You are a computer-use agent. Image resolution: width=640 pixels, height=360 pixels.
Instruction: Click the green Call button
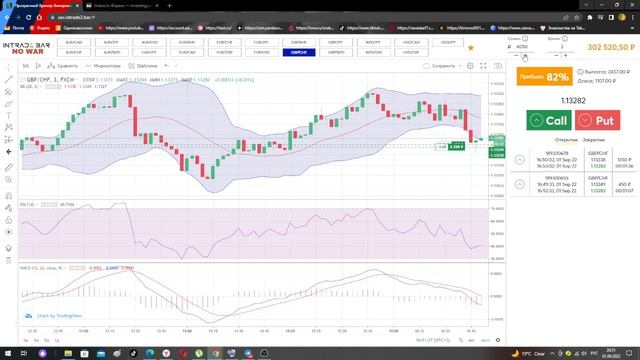tap(549, 120)
